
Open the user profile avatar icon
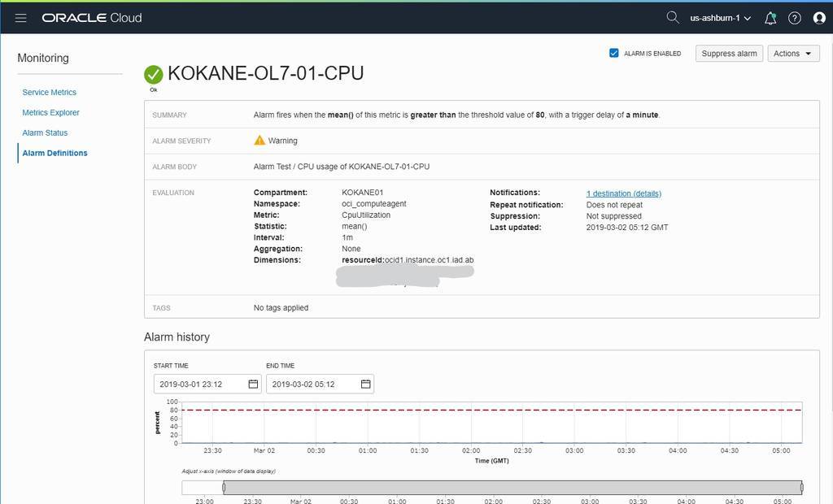819,18
